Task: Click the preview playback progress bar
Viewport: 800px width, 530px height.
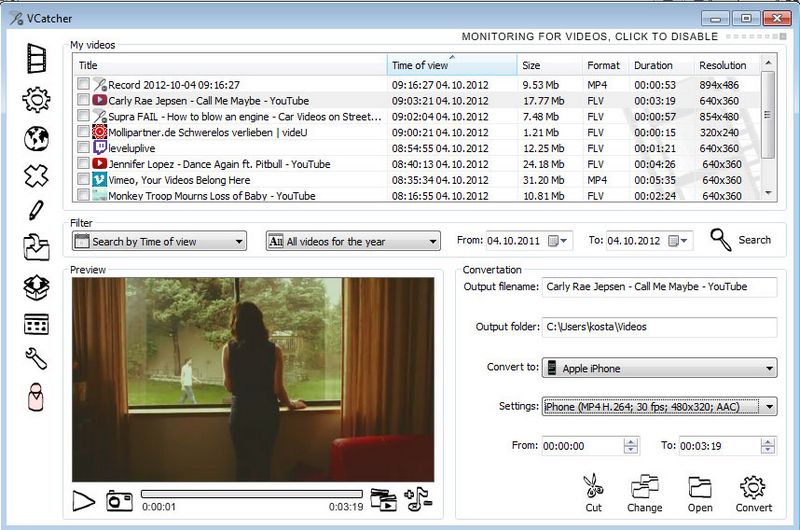Action: (x=252, y=494)
